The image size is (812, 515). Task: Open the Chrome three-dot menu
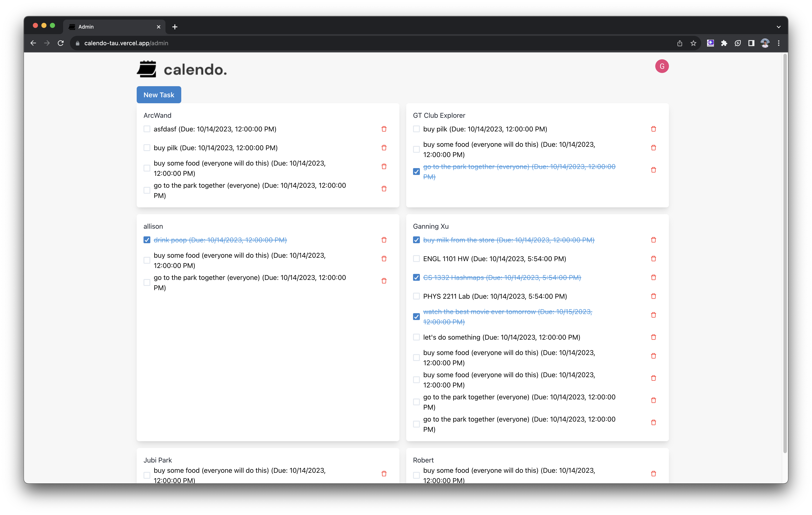point(779,43)
